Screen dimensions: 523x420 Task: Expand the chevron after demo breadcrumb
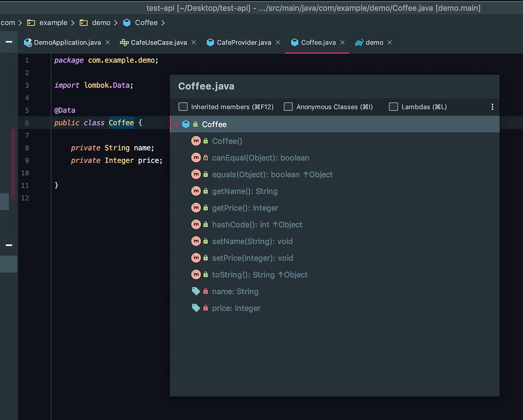point(116,23)
